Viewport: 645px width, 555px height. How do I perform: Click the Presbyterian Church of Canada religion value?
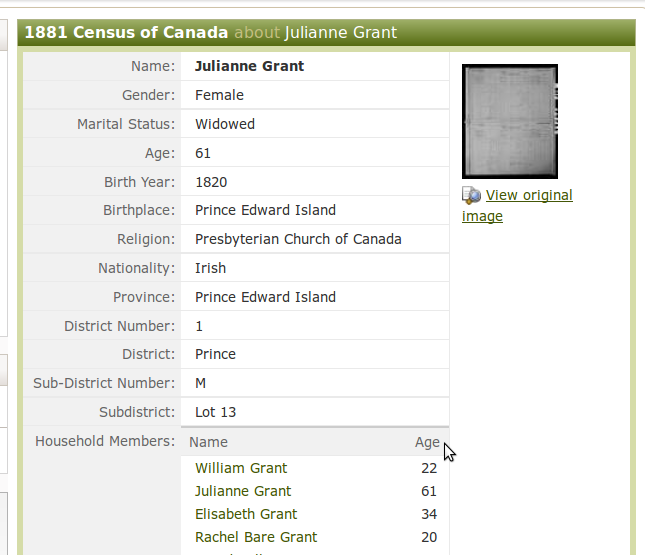pyautogui.click(x=298, y=239)
